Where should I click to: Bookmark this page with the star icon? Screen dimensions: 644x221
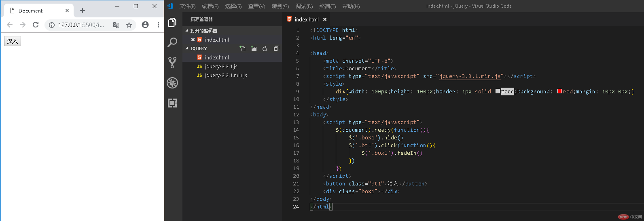click(x=129, y=25)
